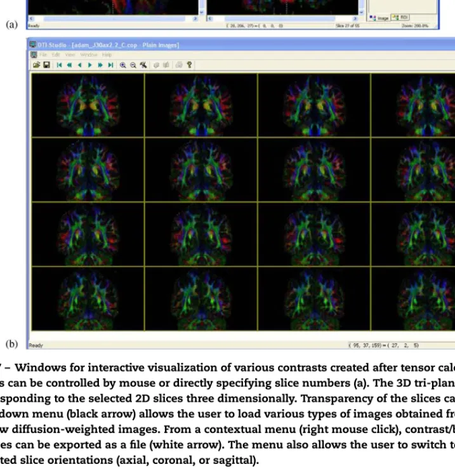
Task: Click the fast forward double-arrow icon
Action: 100,65
